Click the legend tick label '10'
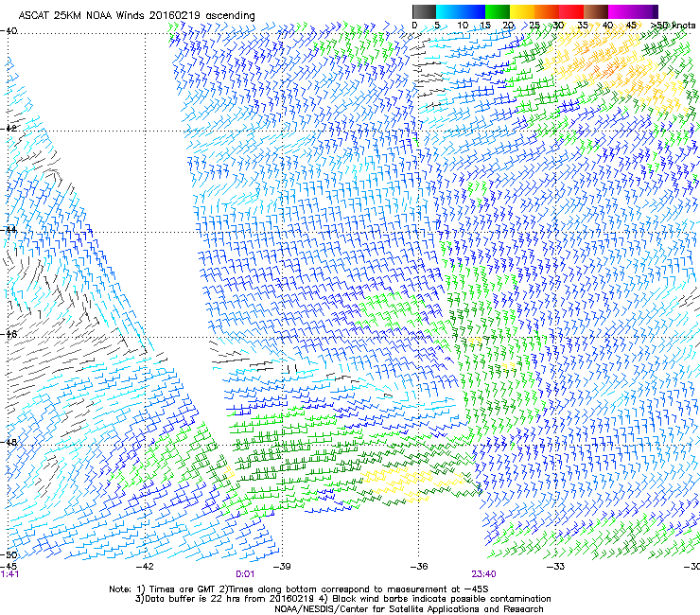700x615 pixels. click(463, 26)
